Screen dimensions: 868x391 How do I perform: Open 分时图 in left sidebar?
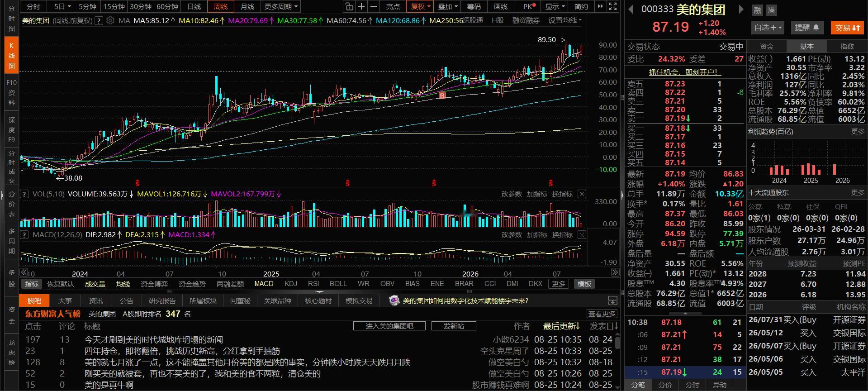(12, 19)
